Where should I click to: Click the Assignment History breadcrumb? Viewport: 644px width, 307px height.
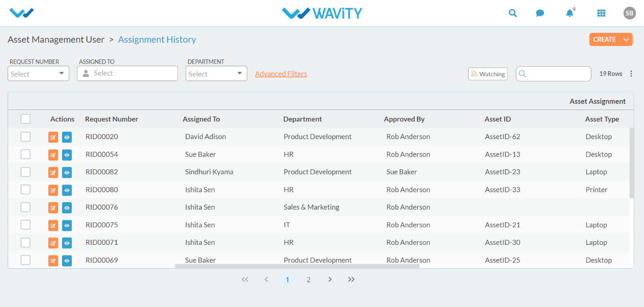(157, 40)
